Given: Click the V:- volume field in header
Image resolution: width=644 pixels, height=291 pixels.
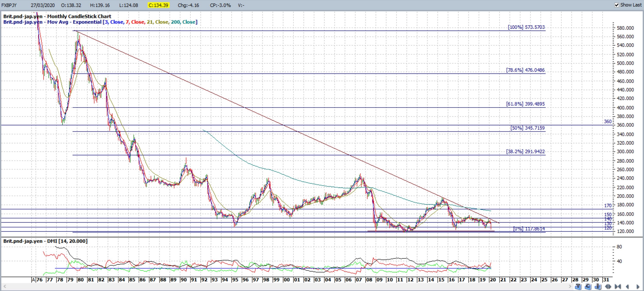Looking at the screenshot, I should pos(241,5).
